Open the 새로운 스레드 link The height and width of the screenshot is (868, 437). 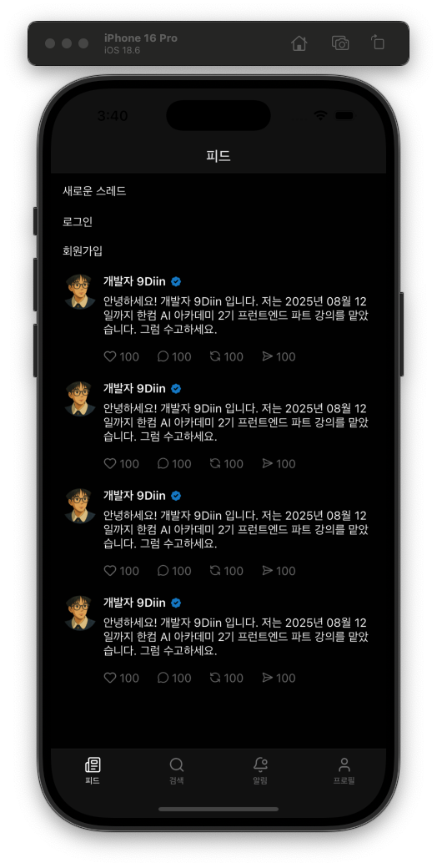point(94,191)
